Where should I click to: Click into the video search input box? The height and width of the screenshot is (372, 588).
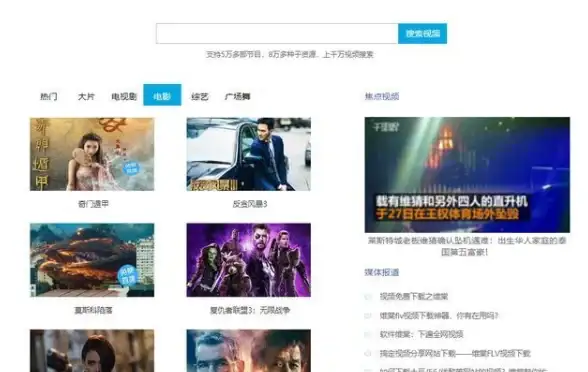(x=277, y=34)
